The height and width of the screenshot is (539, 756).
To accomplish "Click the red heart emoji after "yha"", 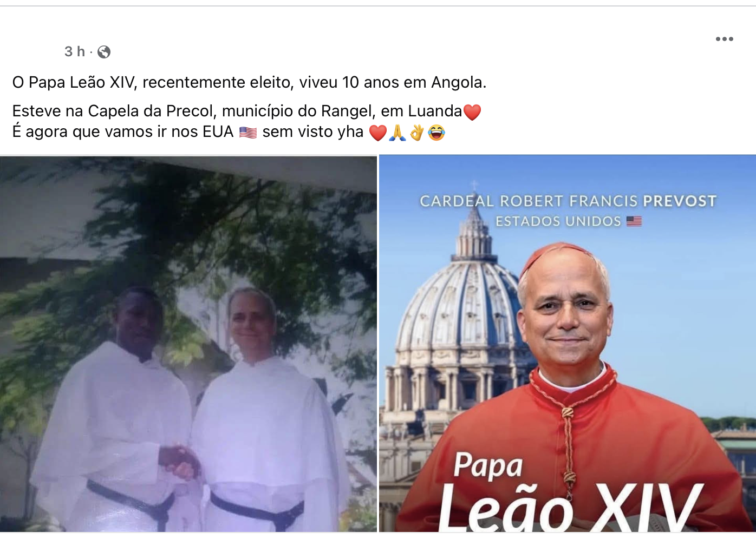I will pyautogui.click(x=378, y=133).
